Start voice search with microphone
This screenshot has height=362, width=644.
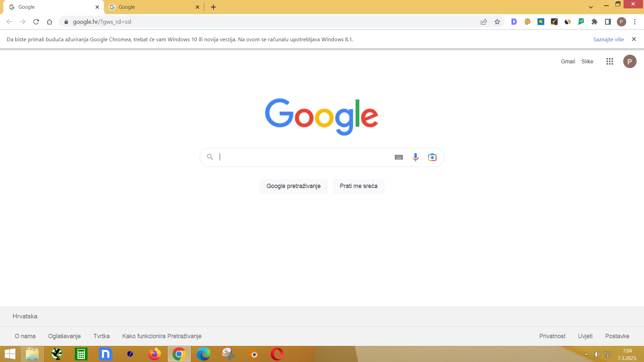(416, 157)
